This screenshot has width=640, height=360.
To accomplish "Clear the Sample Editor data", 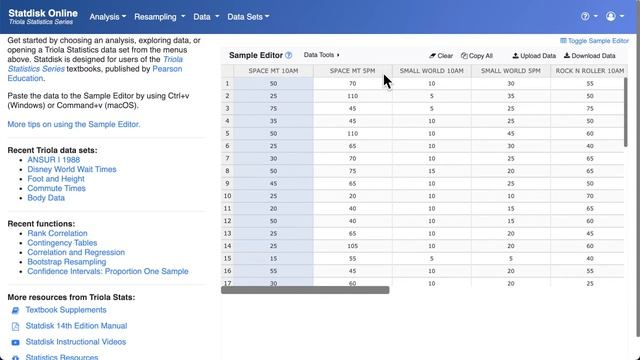I will point(441,56).
